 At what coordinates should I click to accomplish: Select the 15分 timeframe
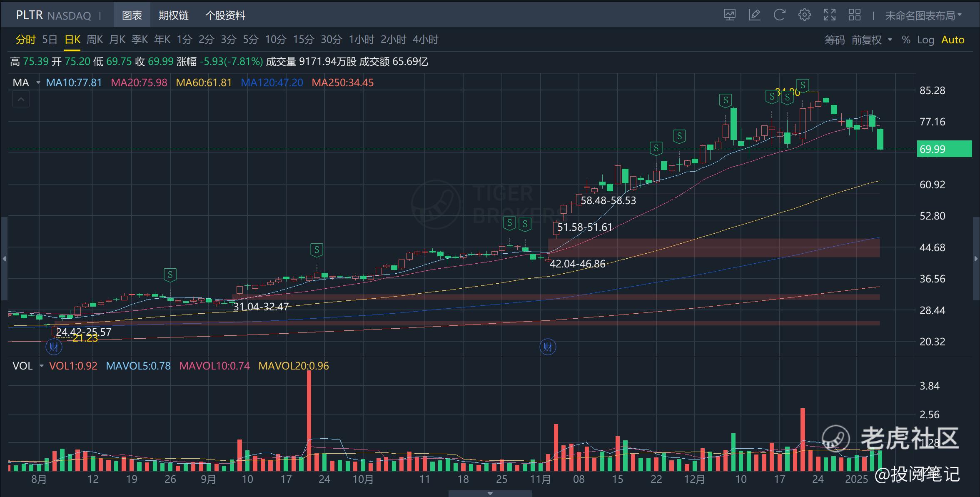303,40
